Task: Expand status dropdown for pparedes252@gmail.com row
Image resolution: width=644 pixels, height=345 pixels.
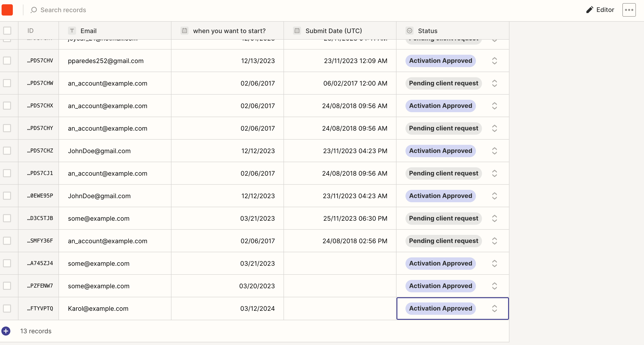Action: pos(494,61)
